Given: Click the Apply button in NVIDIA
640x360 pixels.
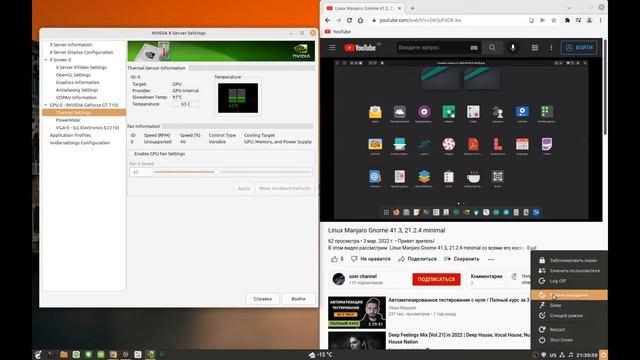Looking at the screenshot, I should point(244,189).
